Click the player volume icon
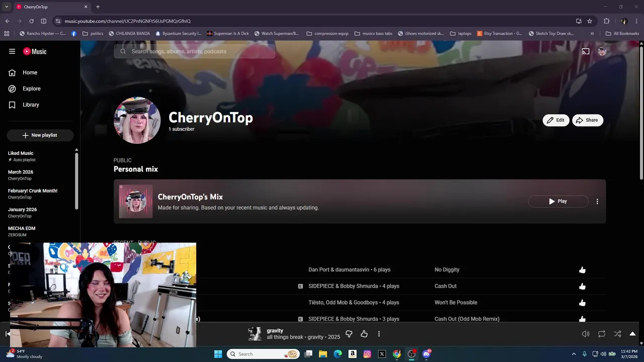Image resolution: width=644 pixels, height=362 pixels. [586, 334]
